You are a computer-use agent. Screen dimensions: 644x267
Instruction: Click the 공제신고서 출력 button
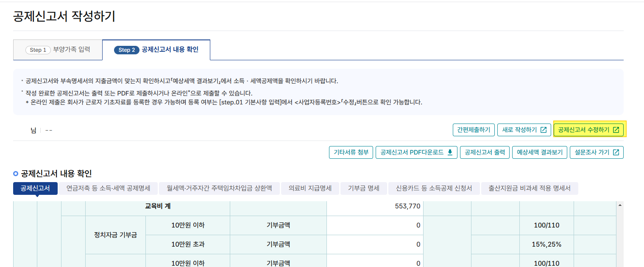(485, 152)
